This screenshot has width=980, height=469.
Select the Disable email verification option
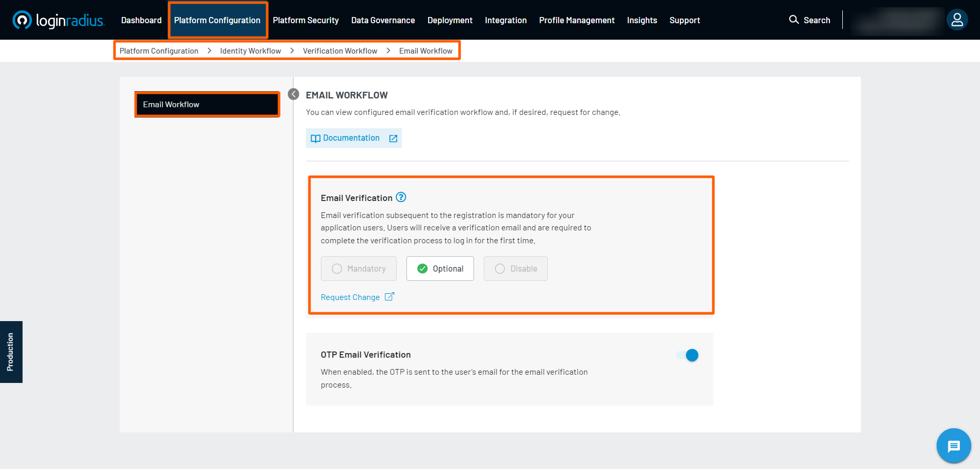click(x=515, y=269)
